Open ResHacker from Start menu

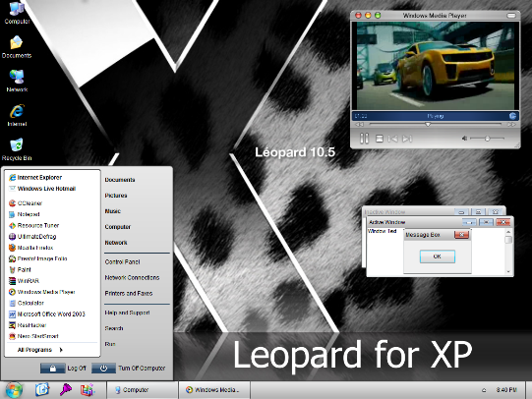pyautogui.click(x=28, y=325)
